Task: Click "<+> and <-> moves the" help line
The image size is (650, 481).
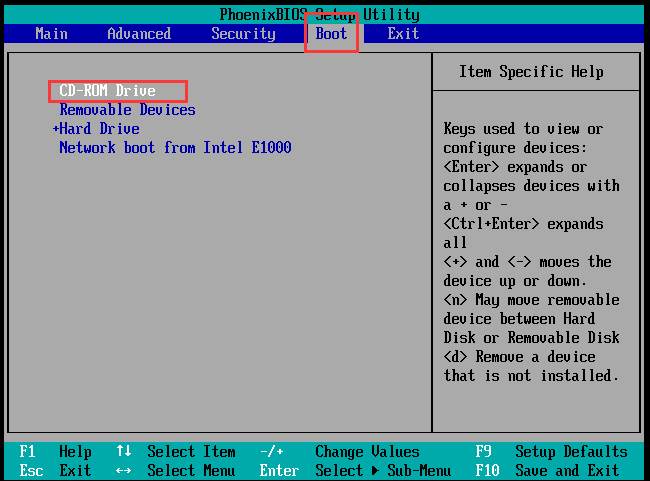Action: click(x=527, y=262)
